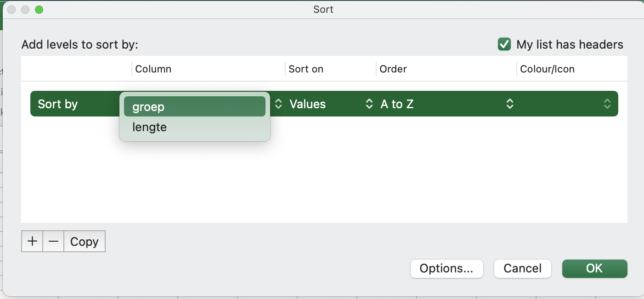Click the Column header label

(x=153, y=69)
